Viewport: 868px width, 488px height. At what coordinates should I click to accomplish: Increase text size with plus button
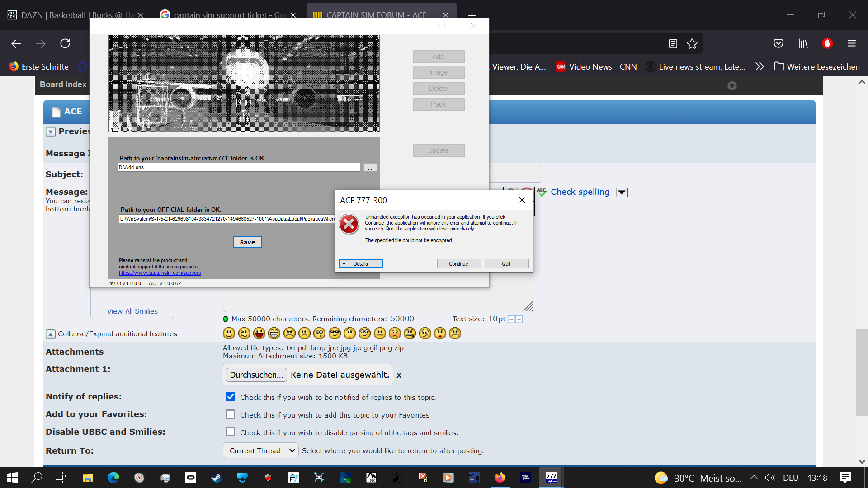tap(519, 319)
